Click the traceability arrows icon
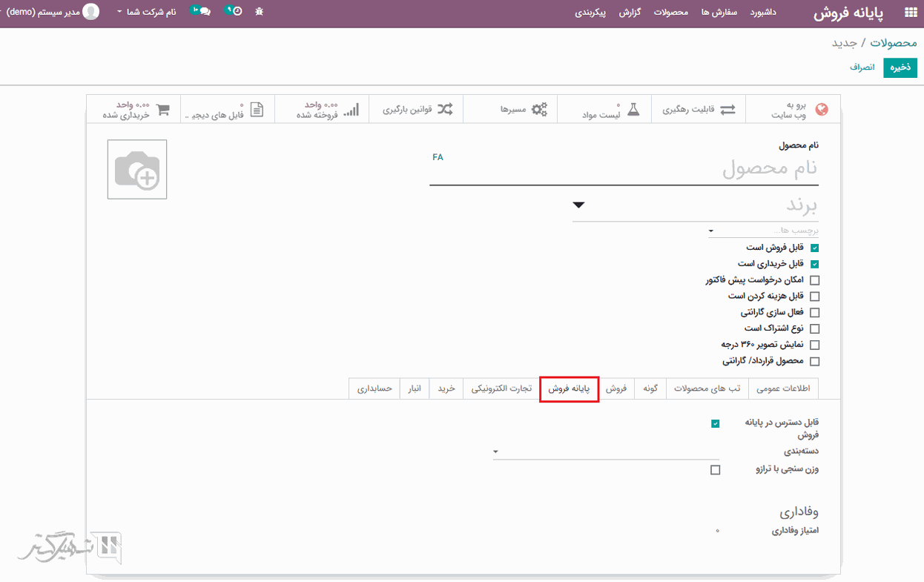 pyautogui.click(x=727, y=110)
